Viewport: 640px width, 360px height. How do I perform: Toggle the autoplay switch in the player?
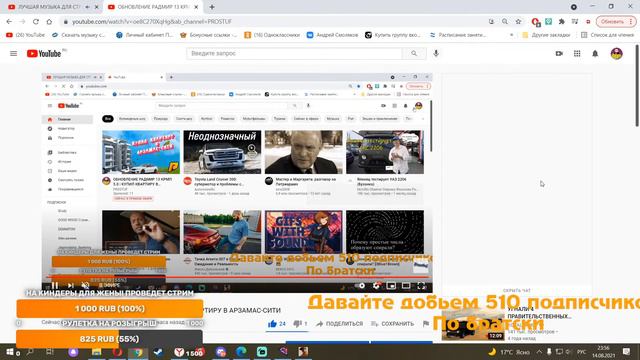361,286
